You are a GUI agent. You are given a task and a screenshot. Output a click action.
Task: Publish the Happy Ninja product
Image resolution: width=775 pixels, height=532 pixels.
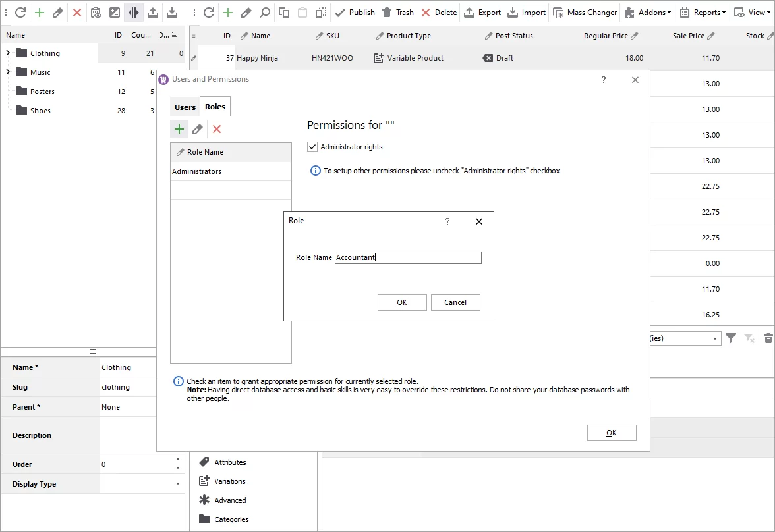(x=355, y=12)
